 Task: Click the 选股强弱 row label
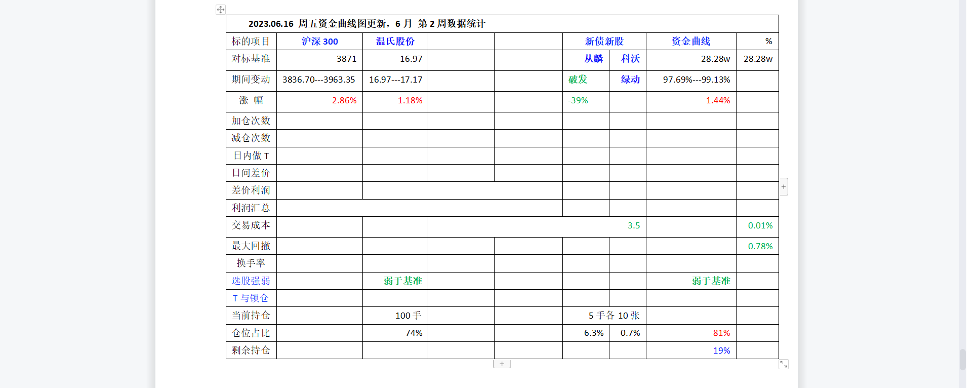click(251, 281)
